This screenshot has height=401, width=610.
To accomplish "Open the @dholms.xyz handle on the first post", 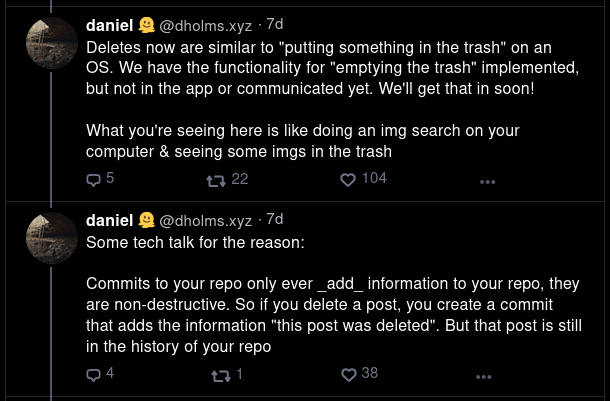I will point(205,26).
